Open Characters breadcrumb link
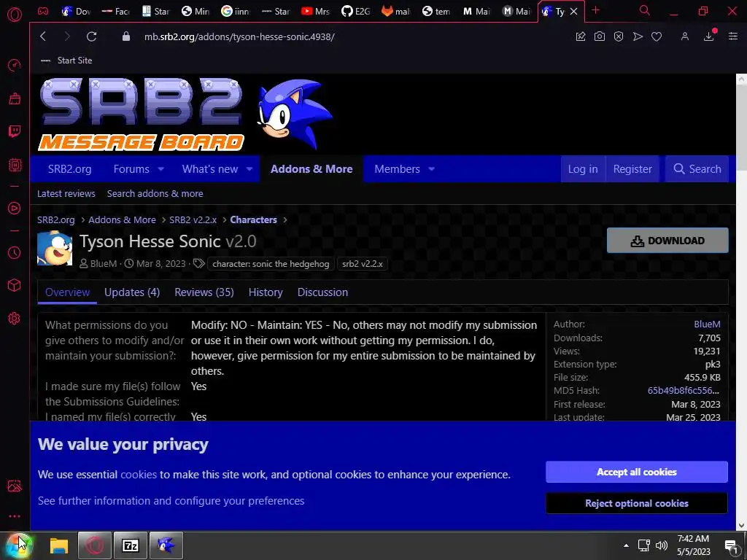 coord(253,219)
